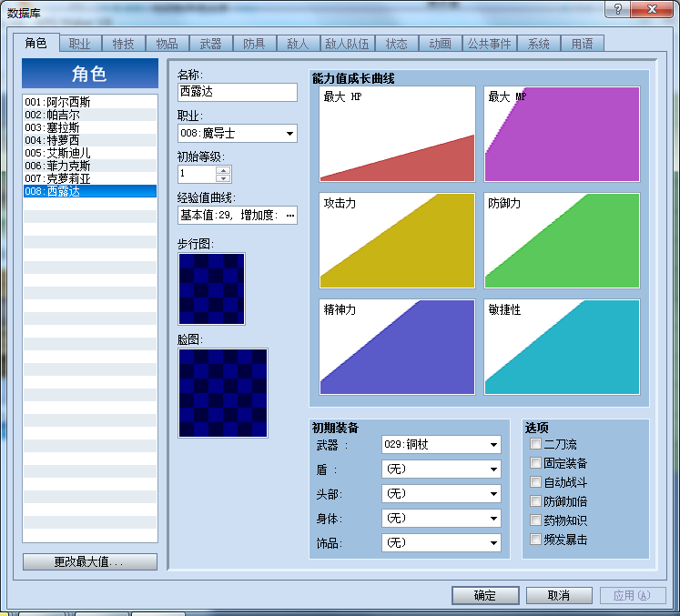This screenshot has height=616, width=680.
Task: Open the 头部 equipment dropdown
Action: 441,494
